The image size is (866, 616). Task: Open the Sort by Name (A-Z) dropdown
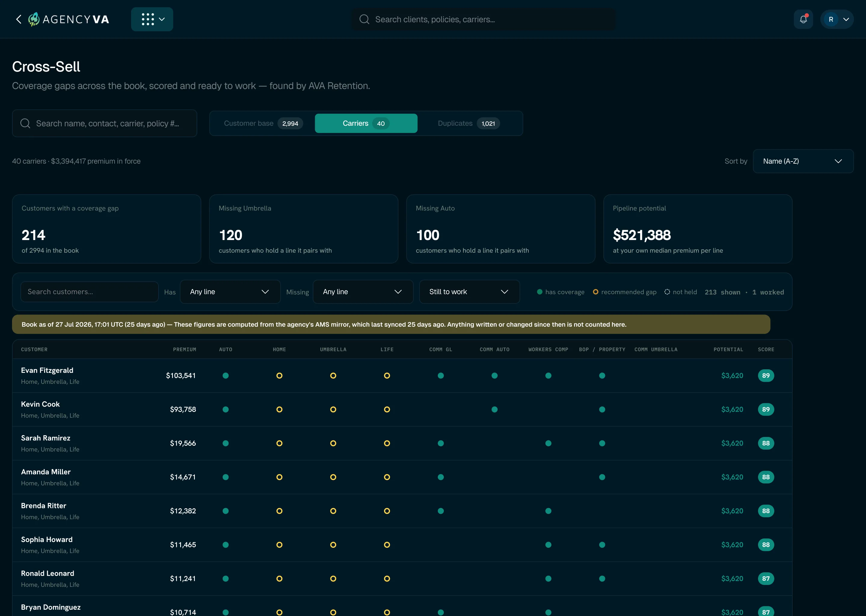803,161
